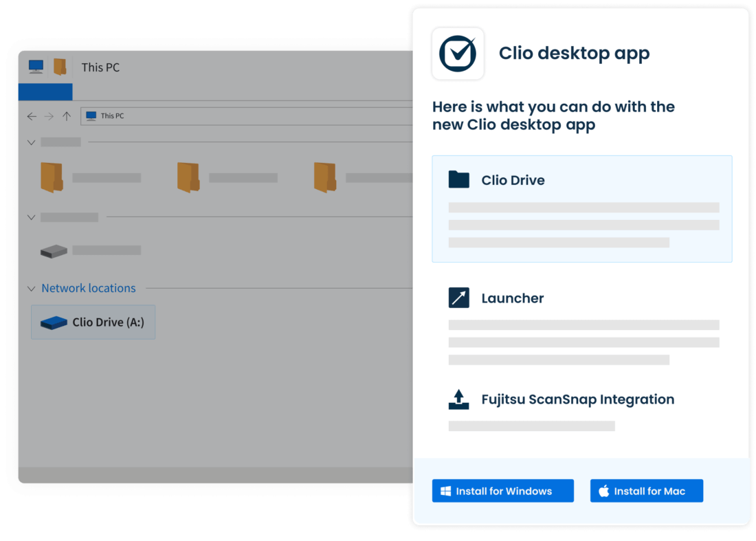Click the local disk drive icon
This screenshot has width=756, height=541.
pos(54,250)
